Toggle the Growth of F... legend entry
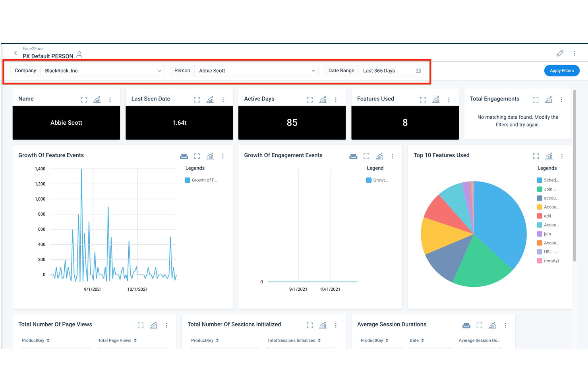Screen dimensions: 588x392 tap(201, 180)
